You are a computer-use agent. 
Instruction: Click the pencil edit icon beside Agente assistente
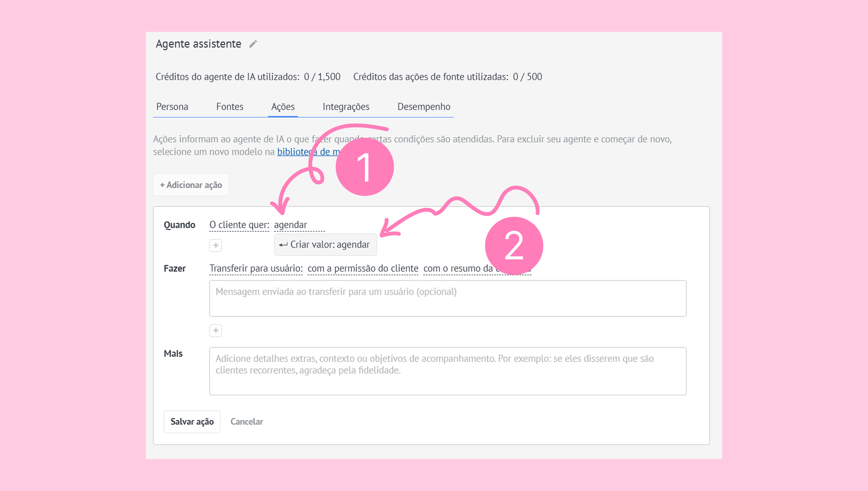tap(253, 44)
